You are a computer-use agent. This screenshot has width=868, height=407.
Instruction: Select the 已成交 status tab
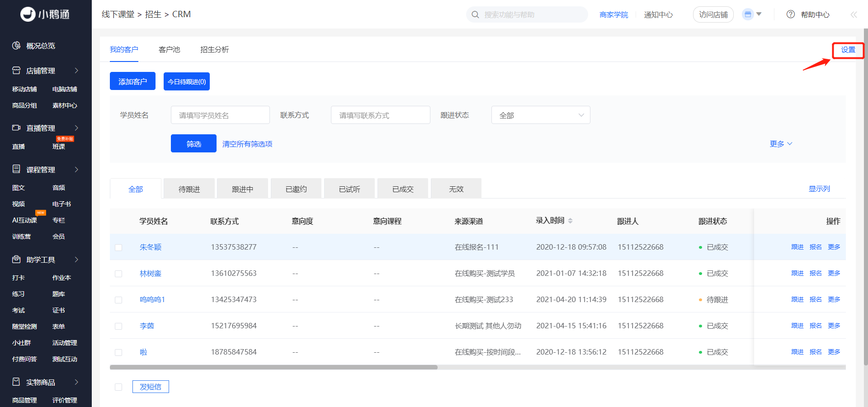click(403, 189)
